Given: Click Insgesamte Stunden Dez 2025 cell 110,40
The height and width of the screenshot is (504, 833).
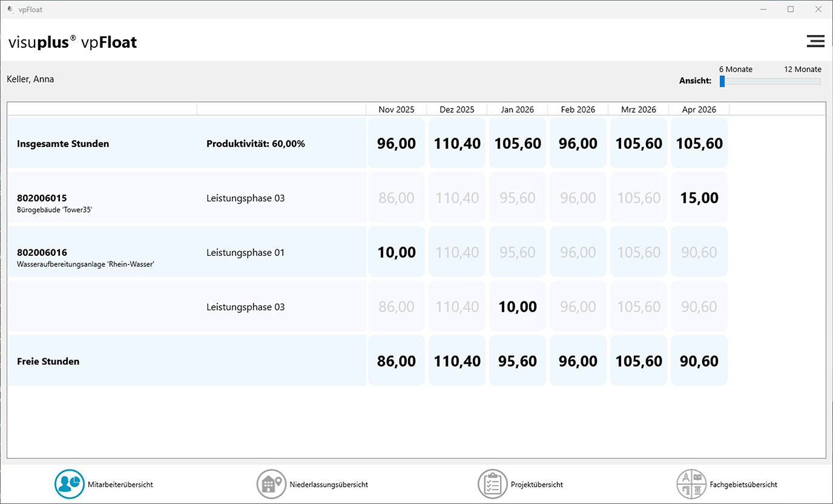Looking at the screenshot, I should tap(457, 143).
